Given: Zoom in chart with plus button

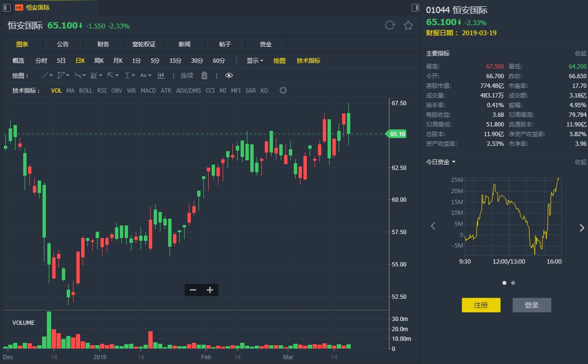Looking at the screenshot, I should click(x=210, y=290).
